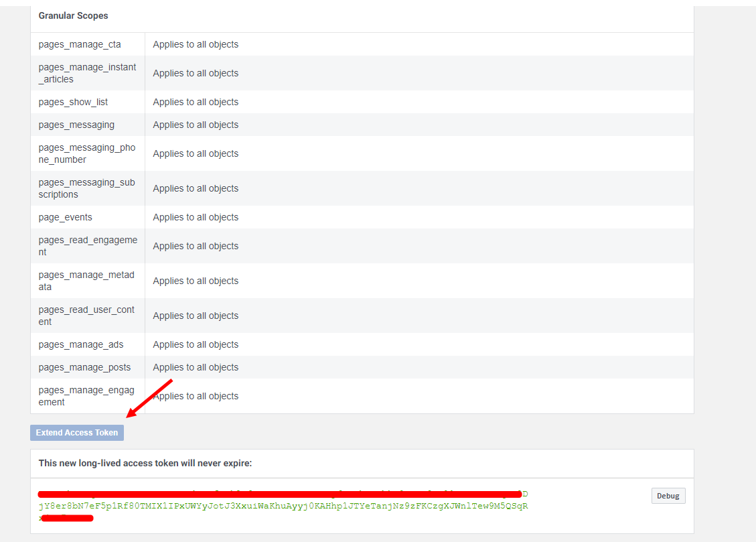Select the green long-lived access token text
Screen dimensions: 756x542
[x=283, y=506]
